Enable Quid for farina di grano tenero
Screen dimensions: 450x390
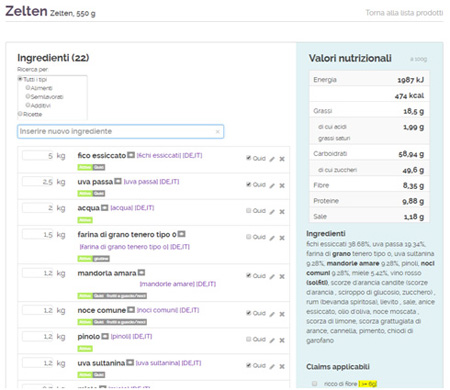[248, 237]
